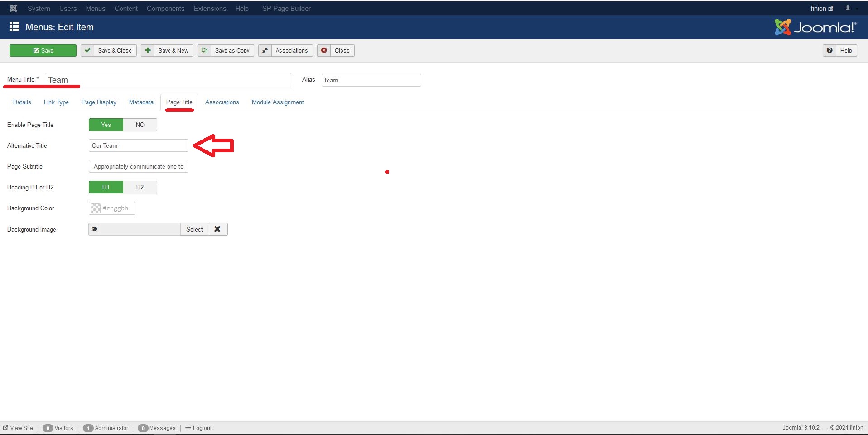Open the Background Color swatch picker
The width and height of the screenshot is (868, 435).
(x=96, y=208)
